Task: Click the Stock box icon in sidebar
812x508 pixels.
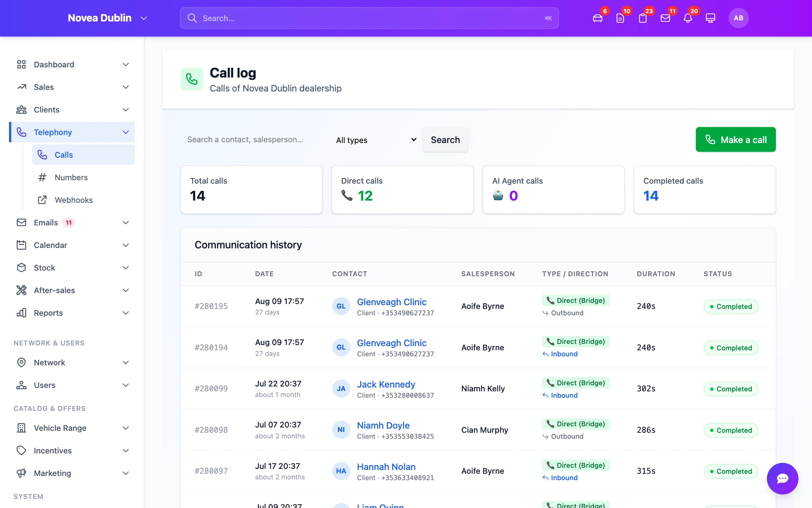Action: point(21,268)
